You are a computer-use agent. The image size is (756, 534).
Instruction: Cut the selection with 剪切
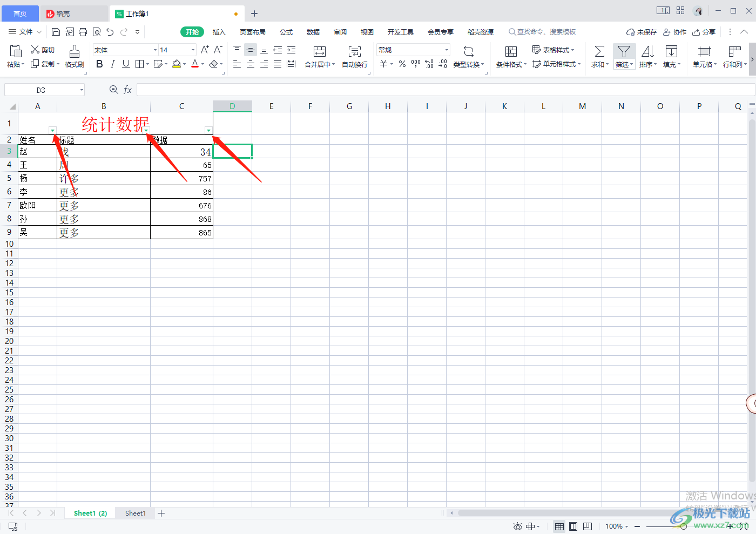(x=43, y=50)
